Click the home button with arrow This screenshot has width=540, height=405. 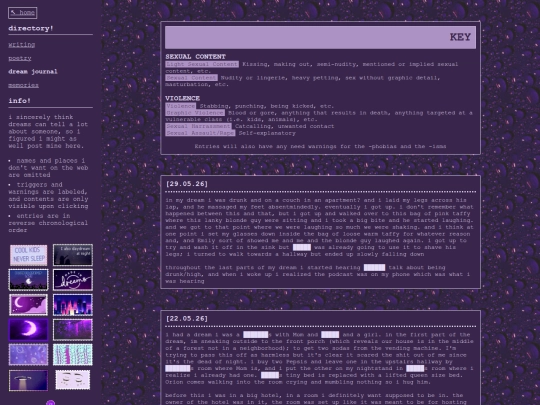point(22,13)
